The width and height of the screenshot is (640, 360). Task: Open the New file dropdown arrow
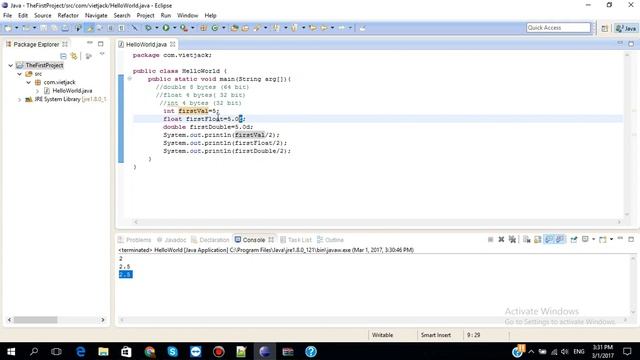coord(16,28)
